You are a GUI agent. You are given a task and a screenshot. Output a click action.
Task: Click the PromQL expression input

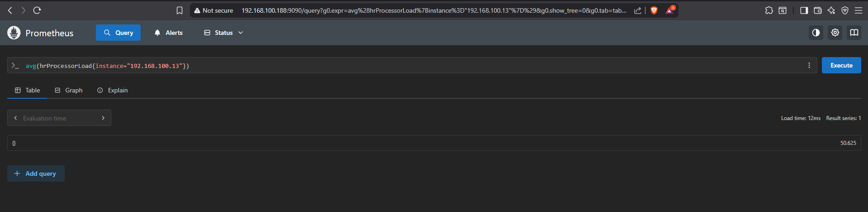point(407,66)
